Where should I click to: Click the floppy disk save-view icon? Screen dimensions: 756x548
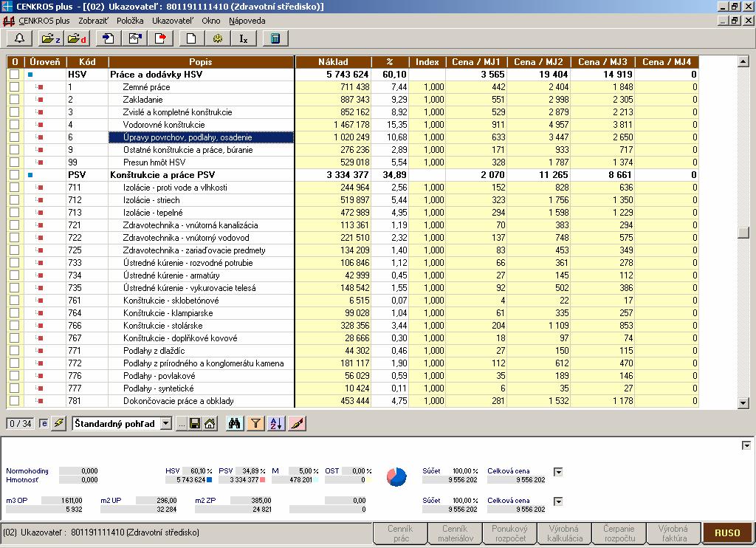[x=195, y=423]
